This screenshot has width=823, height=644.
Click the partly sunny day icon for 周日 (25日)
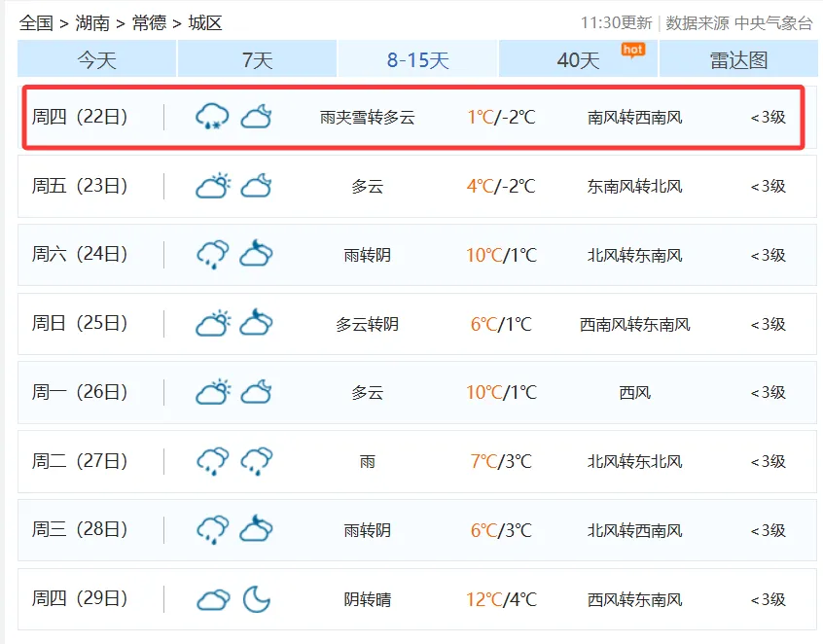click(x=213, y=323)
